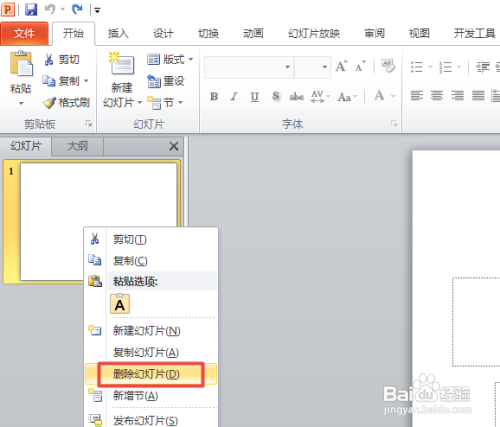
Task: Toggle Bold formatting
Action: point(214,96)
